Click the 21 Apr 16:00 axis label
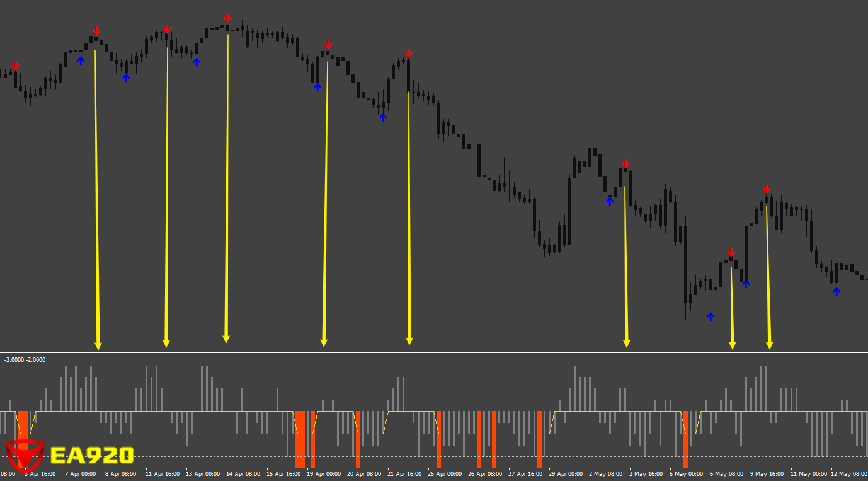 (x=404, y=474)
